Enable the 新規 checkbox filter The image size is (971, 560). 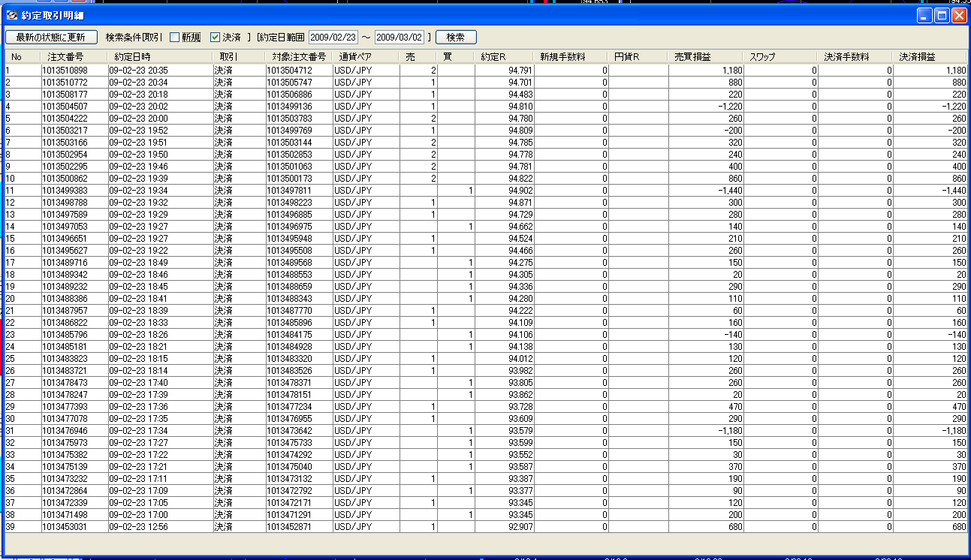click(x=175, y=37)
